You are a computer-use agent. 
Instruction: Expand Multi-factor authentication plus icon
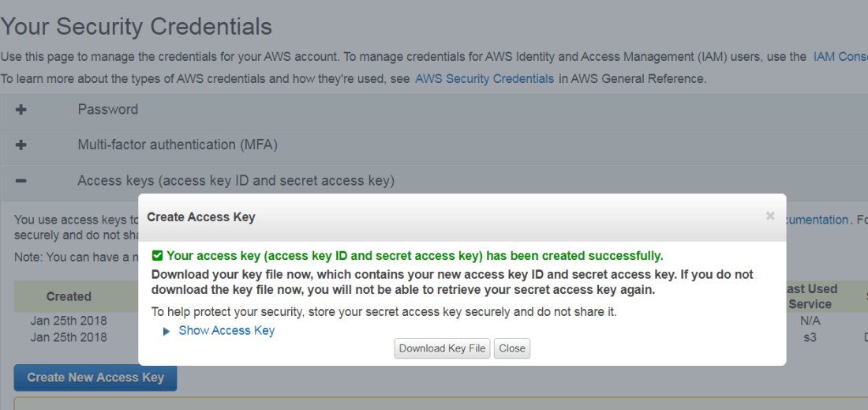point(21,145)
